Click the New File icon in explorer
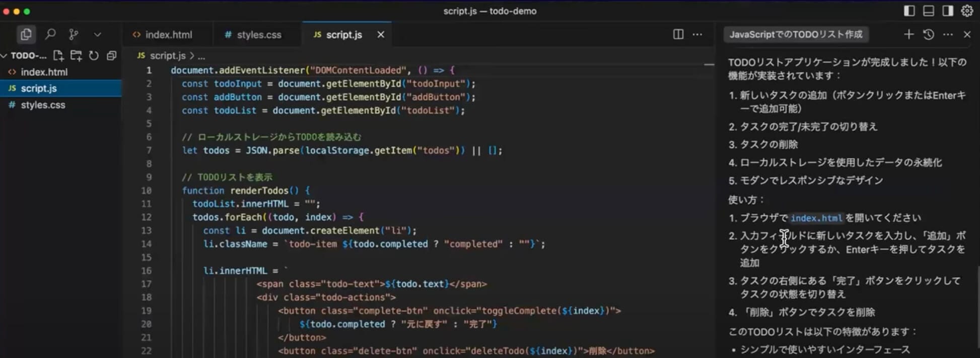Image resolution: width=980 pixels, height=358 pixels. click(58, 55)
